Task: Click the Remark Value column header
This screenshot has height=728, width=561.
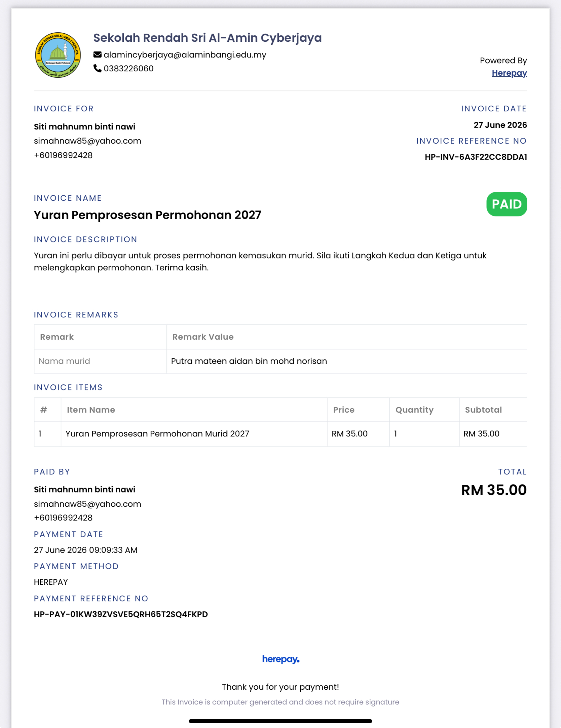Action: (x=203, y=337)
